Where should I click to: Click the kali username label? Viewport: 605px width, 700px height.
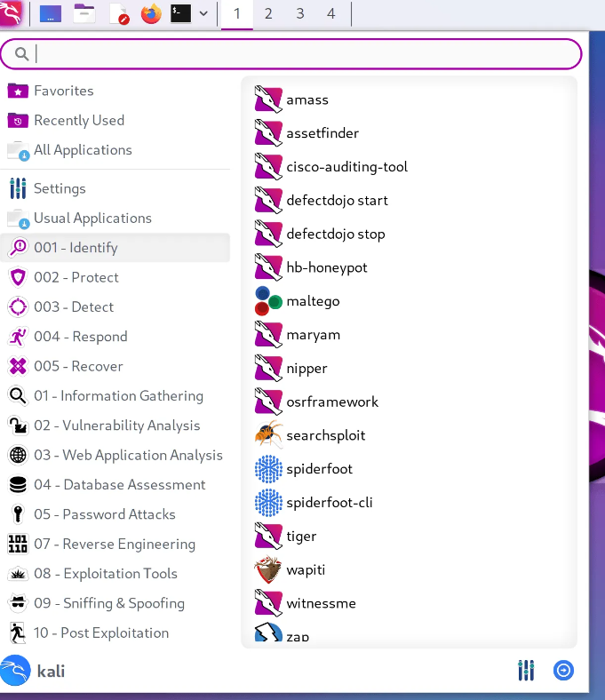[x=51, y=671]
